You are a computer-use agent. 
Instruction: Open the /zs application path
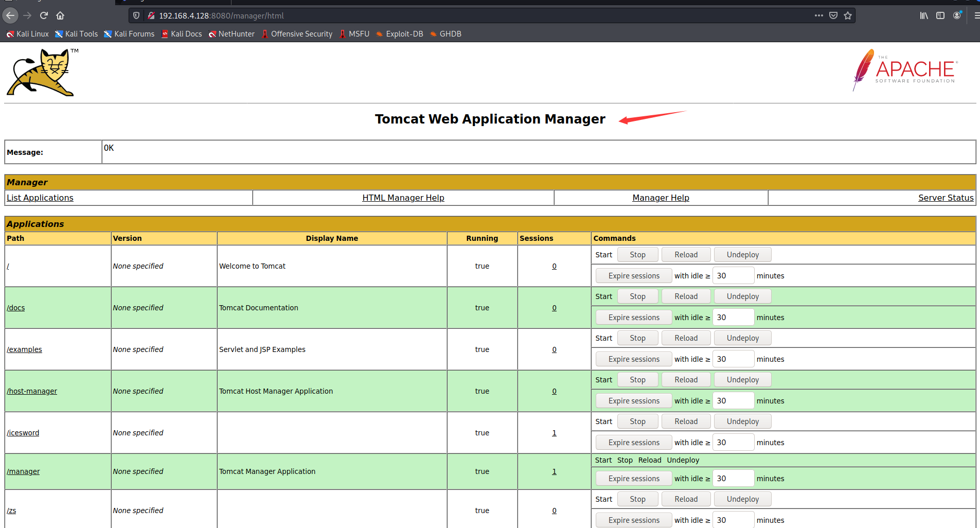11,511
